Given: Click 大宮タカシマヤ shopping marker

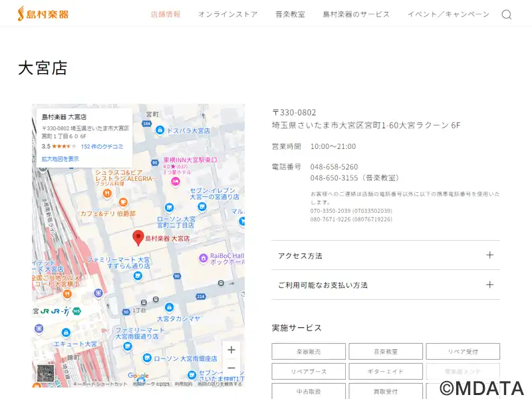Looking at the screenshot, I should tap(169, 308).
